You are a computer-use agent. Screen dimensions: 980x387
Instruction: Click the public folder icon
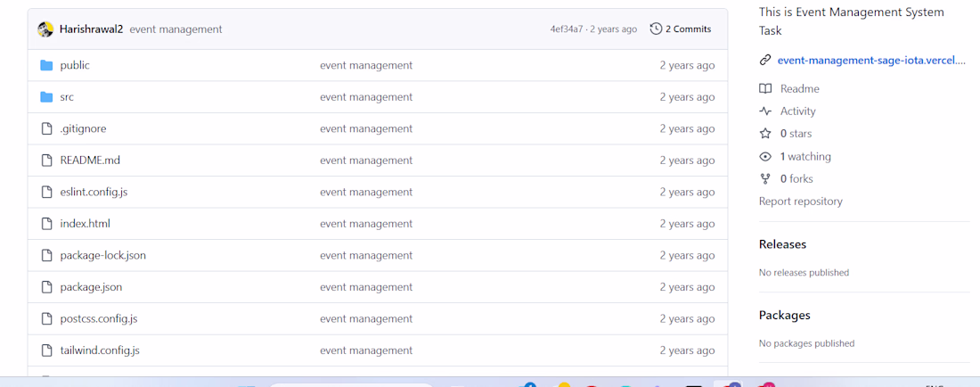[47, 65]
